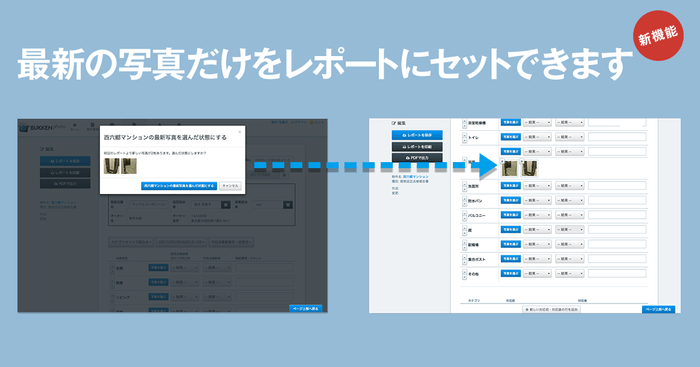Open previous-result dropdown in 玄関 row
The image size is (700, 367).
185,268
